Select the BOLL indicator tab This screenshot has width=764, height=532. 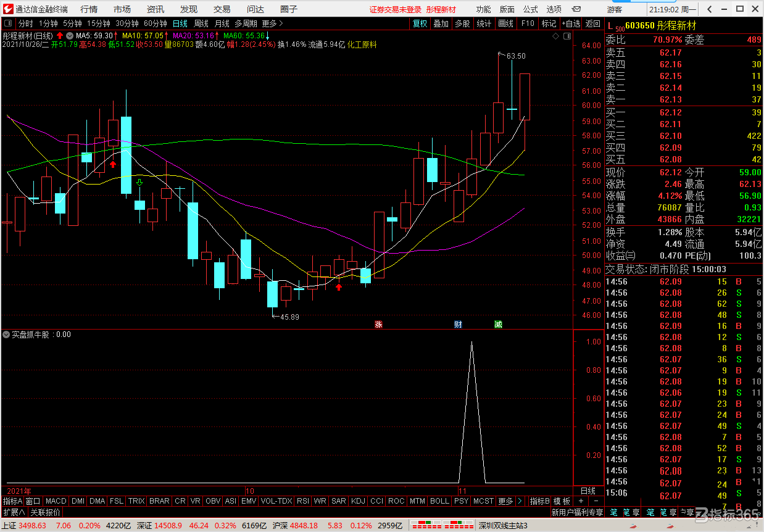tap(439, 501)
